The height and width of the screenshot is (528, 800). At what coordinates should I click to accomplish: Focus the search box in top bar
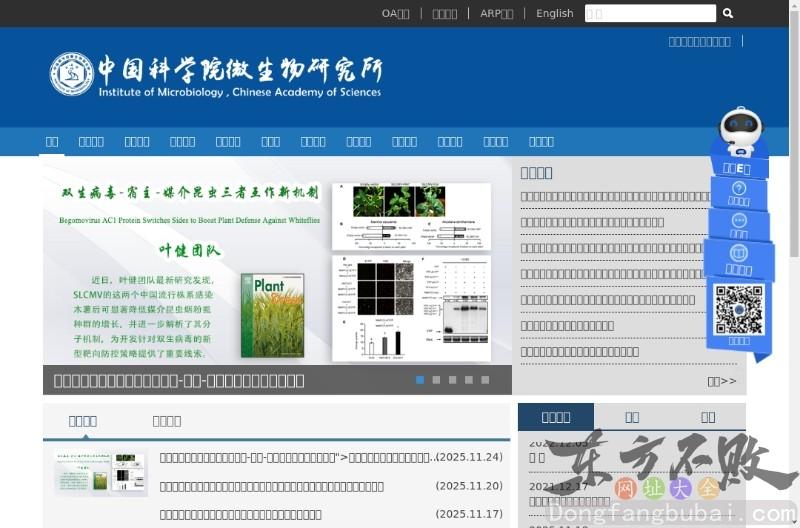[x=650, y=13]
